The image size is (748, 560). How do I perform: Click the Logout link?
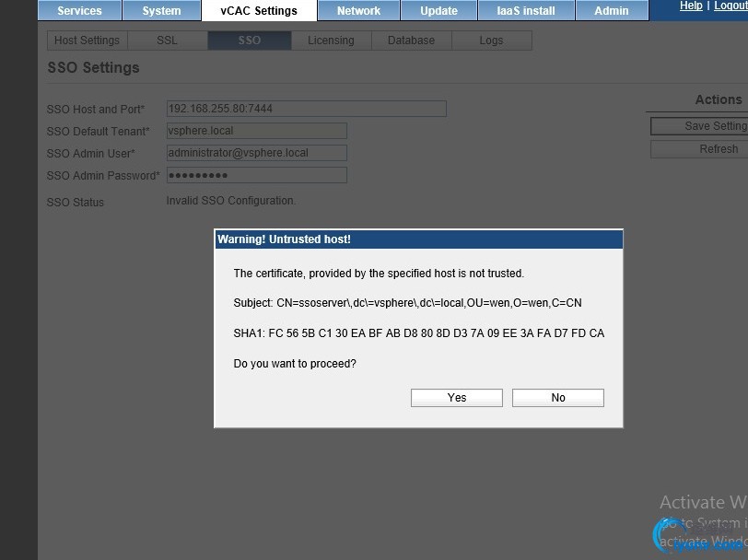730,6
